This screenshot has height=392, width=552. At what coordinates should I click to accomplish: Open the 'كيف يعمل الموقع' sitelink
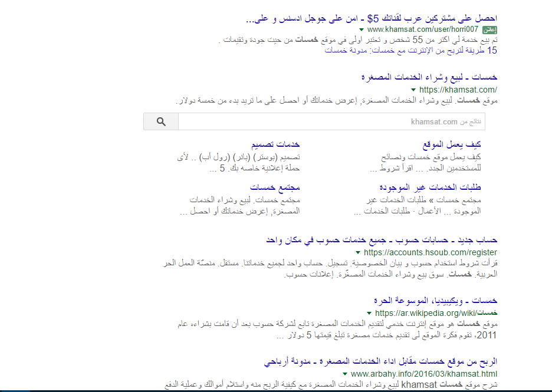click(452, 144)
